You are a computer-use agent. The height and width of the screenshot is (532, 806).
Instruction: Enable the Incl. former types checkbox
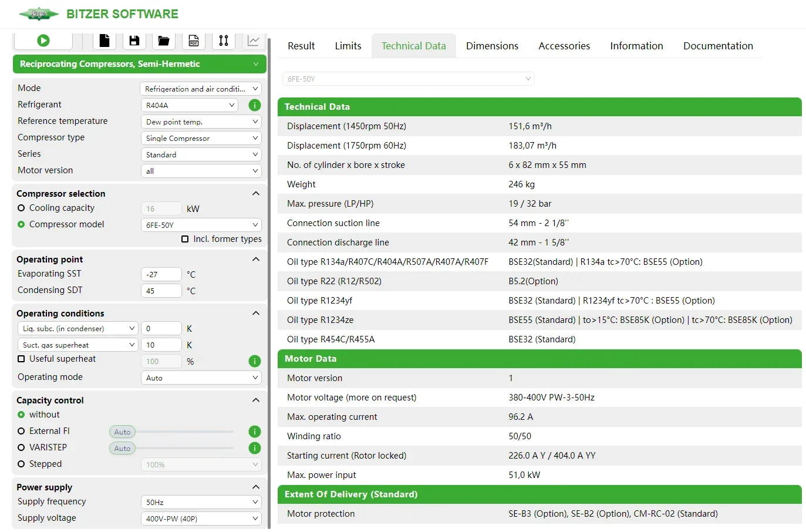(185, 239)
